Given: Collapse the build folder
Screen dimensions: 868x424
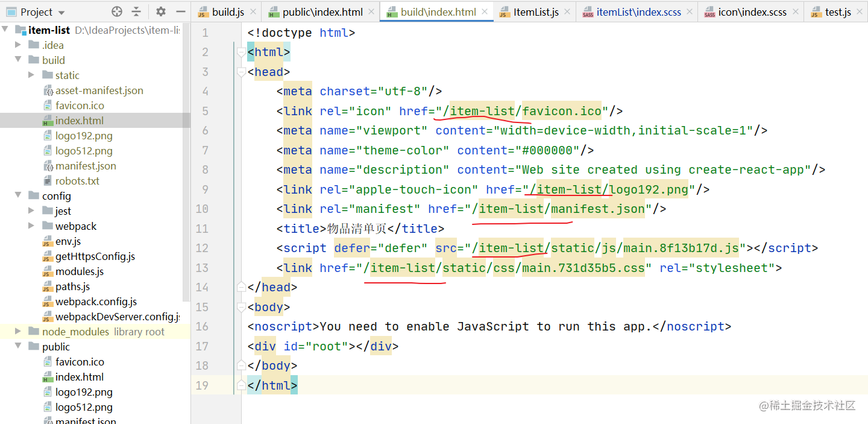Looking at the screenshot, I should 18,60.
